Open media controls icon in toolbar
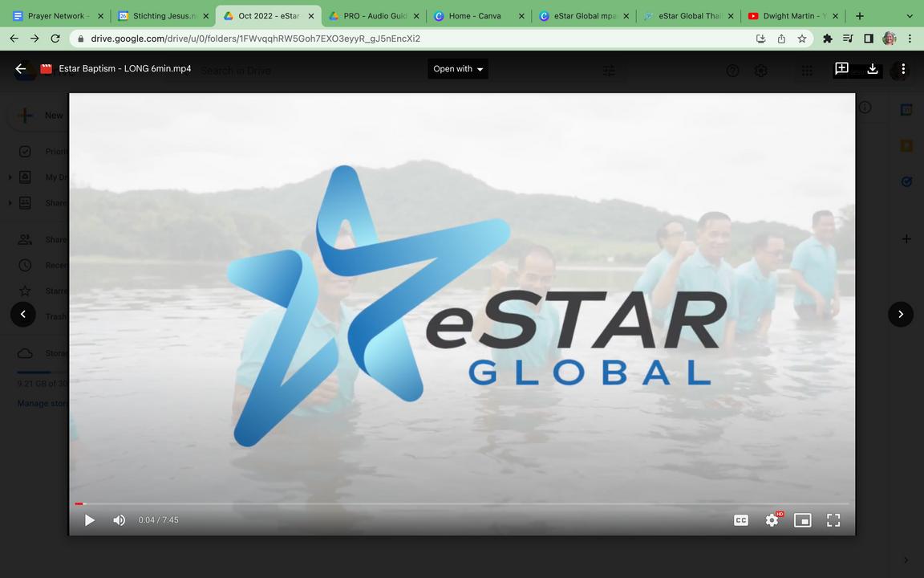The width and height of the screenshot is (924, 578). click(x=848, y=39)
